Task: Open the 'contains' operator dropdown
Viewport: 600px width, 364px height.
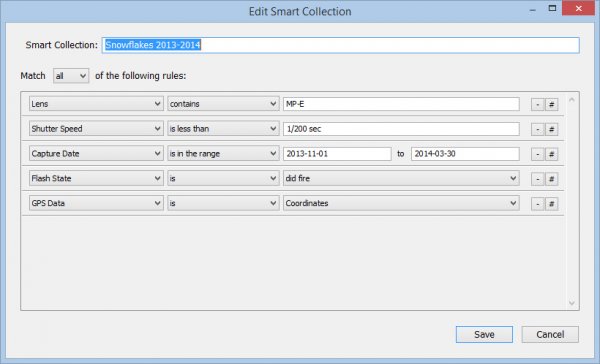Action: (223, 104)
